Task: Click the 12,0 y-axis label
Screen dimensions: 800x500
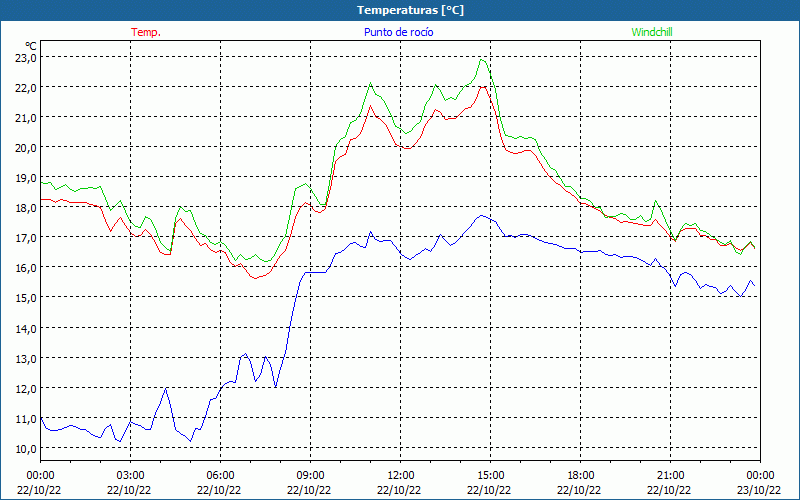Action: 26,389
